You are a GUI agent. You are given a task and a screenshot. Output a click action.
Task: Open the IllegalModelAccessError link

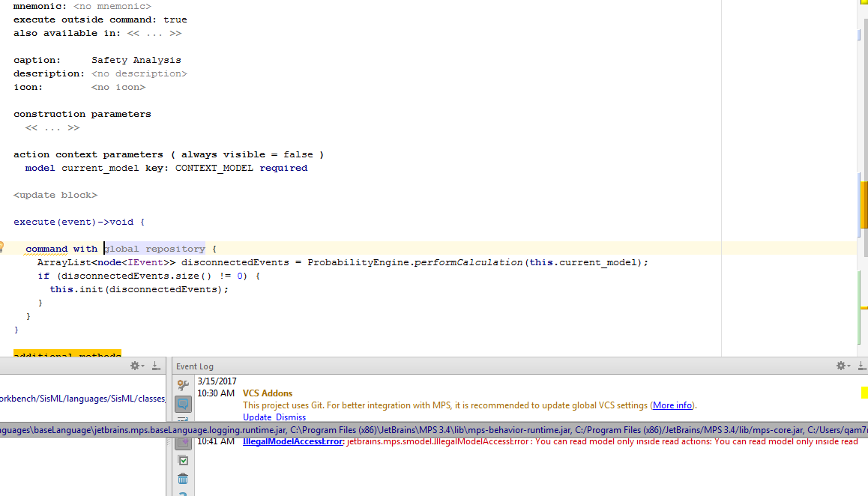pyautogui.click(x=292, y=442)
